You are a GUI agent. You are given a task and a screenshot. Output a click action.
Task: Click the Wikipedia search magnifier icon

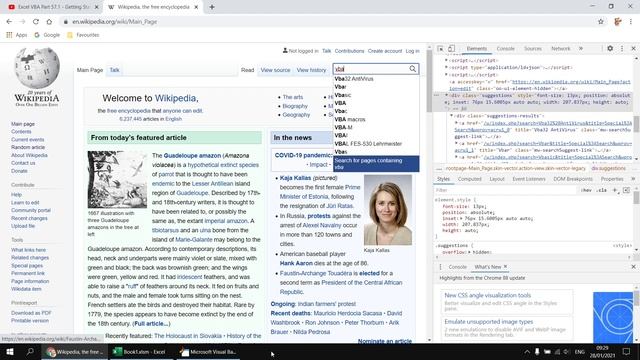413,69
